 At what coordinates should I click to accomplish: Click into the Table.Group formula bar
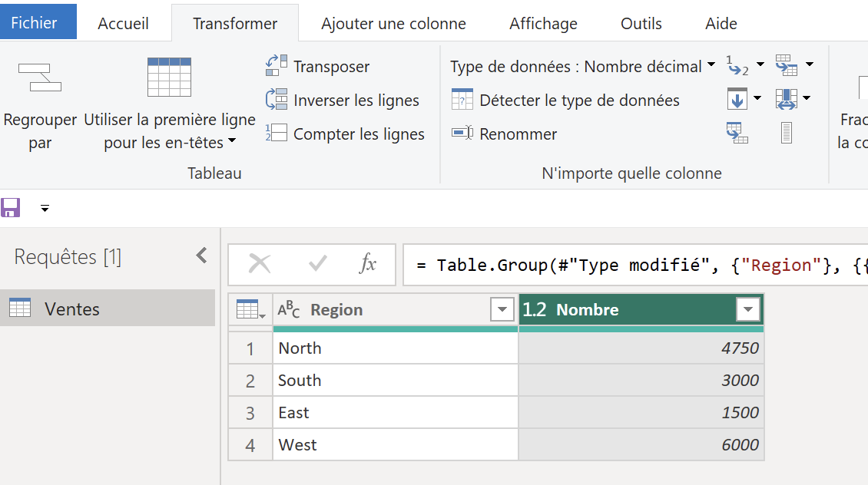tap(635, 265)
